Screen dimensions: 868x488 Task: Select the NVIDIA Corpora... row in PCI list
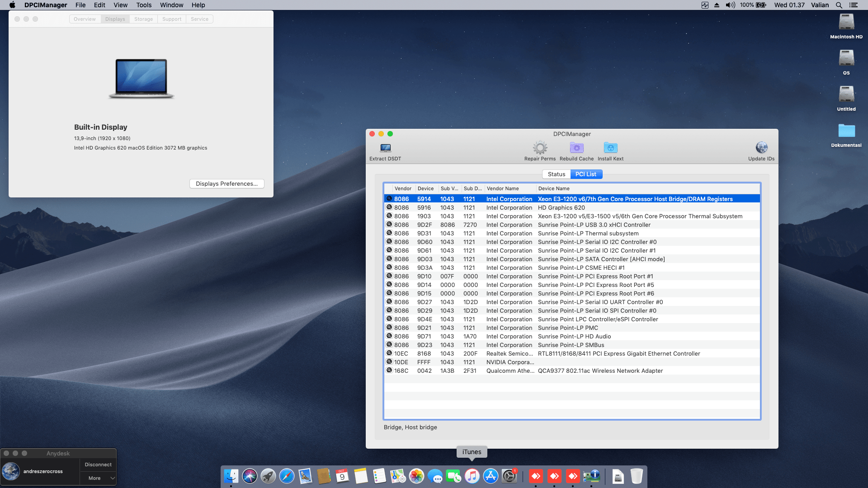pos(572,362)
